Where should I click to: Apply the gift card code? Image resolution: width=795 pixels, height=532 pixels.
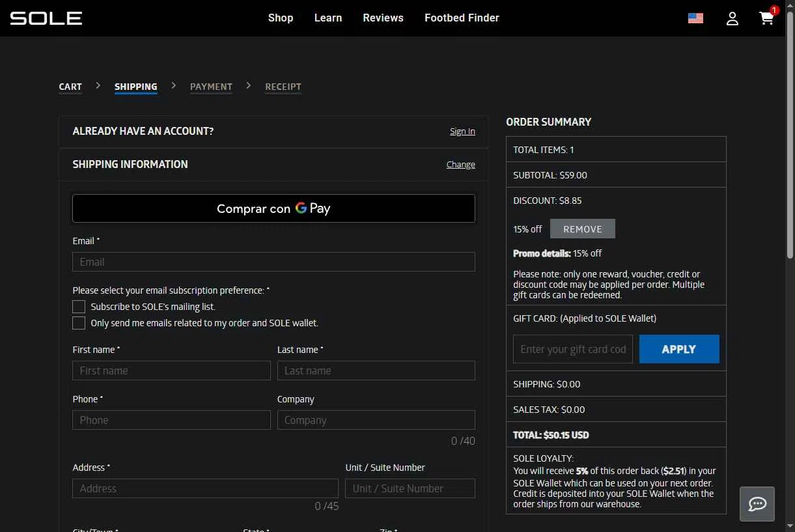coord(679,349)
